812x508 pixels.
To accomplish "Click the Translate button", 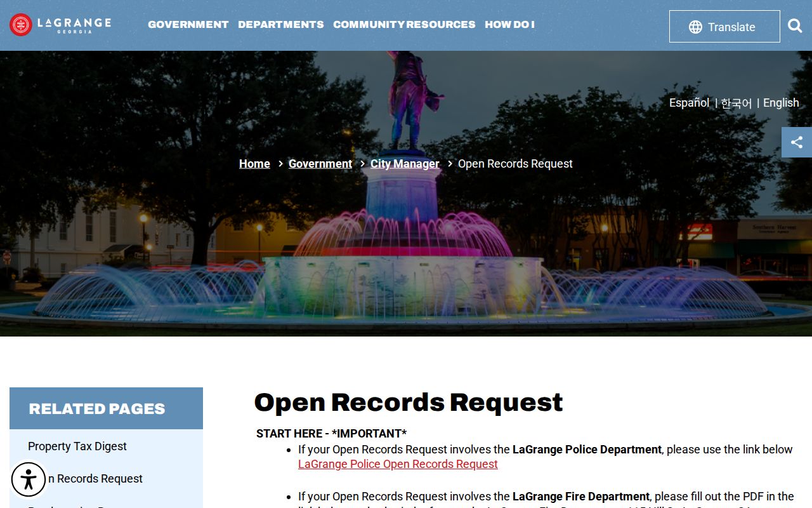I will pyautogui.click(x=724, y=27).
